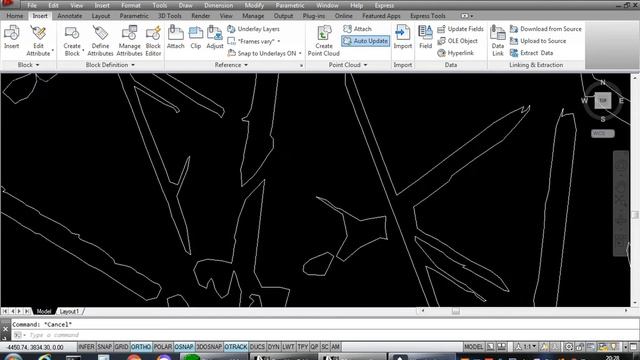The height and width of the screenshot is (360, 640).
Task: Click the Hyperlink tool
Action: click(x=456, y=53)
